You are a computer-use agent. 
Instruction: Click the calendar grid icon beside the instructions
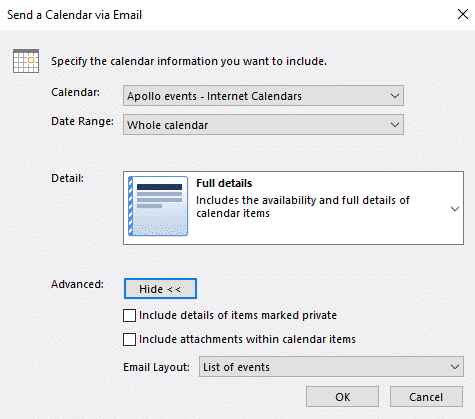coord(26,61)
